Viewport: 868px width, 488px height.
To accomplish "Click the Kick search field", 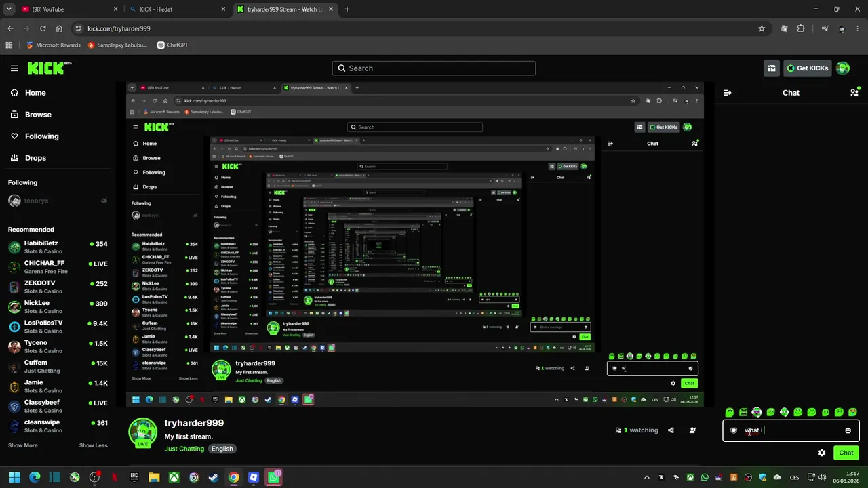I will (434, 68).
